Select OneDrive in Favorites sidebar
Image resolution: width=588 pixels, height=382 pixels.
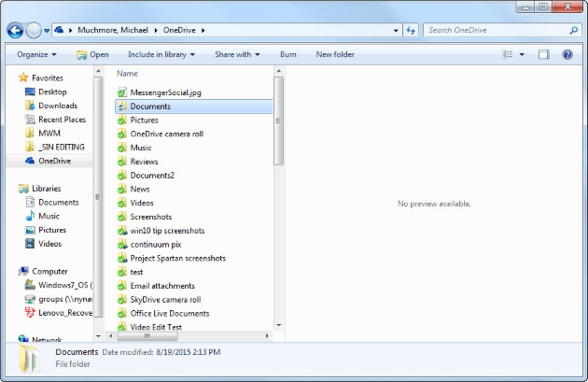[x=54, y=161]
